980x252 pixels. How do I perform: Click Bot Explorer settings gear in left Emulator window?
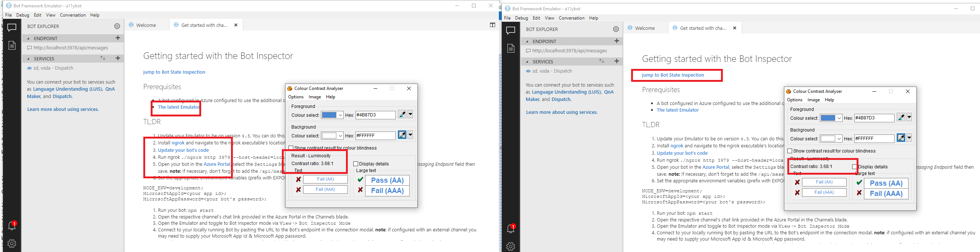pyautogui.click(x=117, y=26)
